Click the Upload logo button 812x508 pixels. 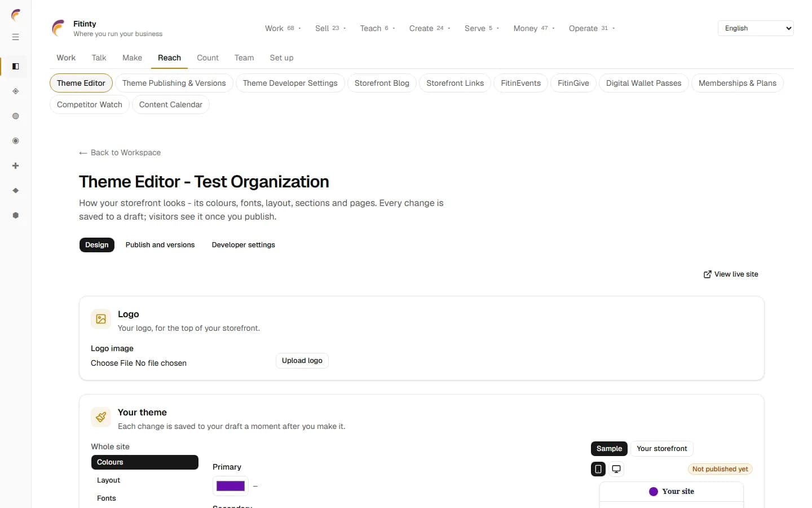coord(302,361)
